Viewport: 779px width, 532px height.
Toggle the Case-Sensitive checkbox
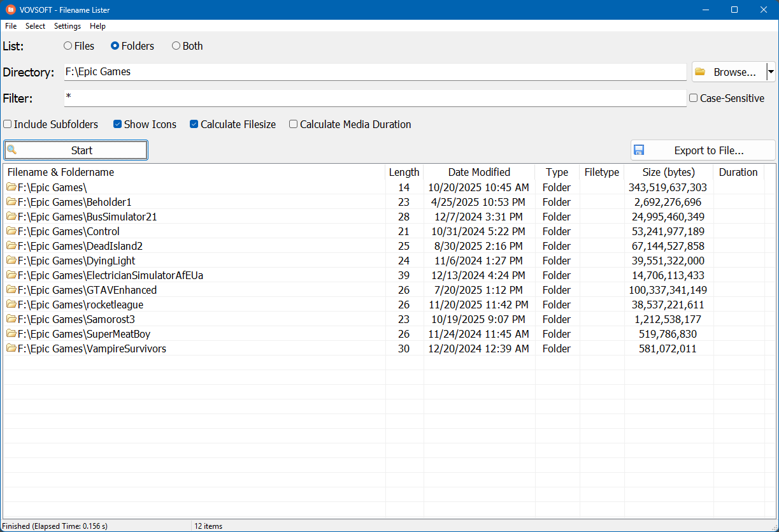[x=694, y=98]
